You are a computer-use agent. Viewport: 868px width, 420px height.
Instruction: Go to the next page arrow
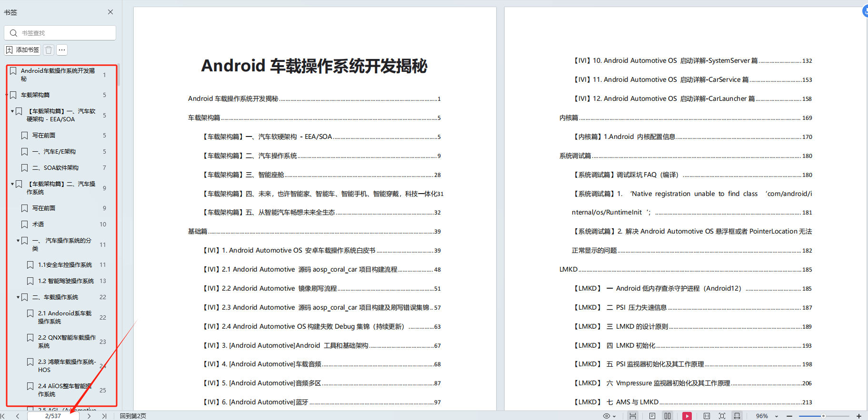(x=89, y=416)
